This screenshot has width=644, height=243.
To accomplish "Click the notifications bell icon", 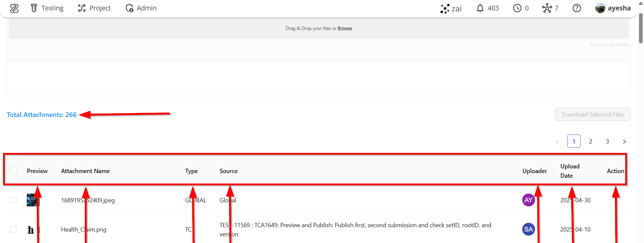I will coord(480,8).
